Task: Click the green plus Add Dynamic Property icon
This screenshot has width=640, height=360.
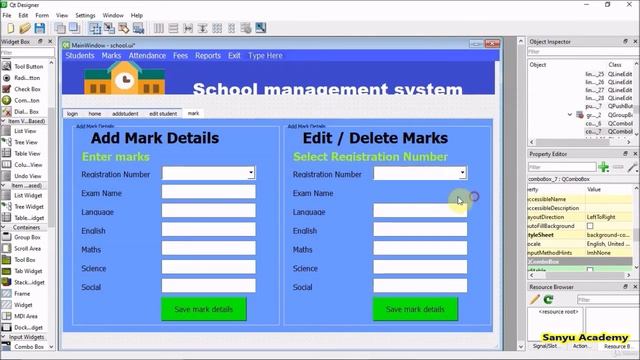Action: (604, 167)
